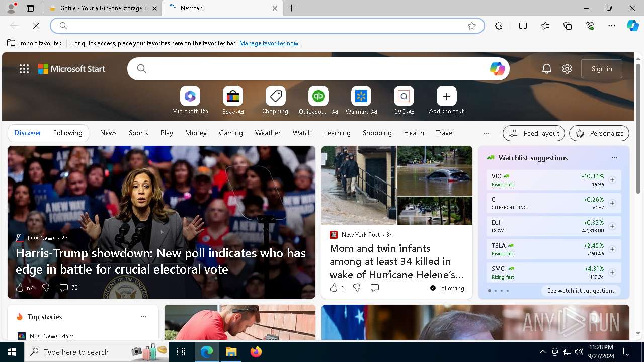The width and height of the screenshot is (644, 362).
Task: Select the Gaming category
Action: coord(231,133)
